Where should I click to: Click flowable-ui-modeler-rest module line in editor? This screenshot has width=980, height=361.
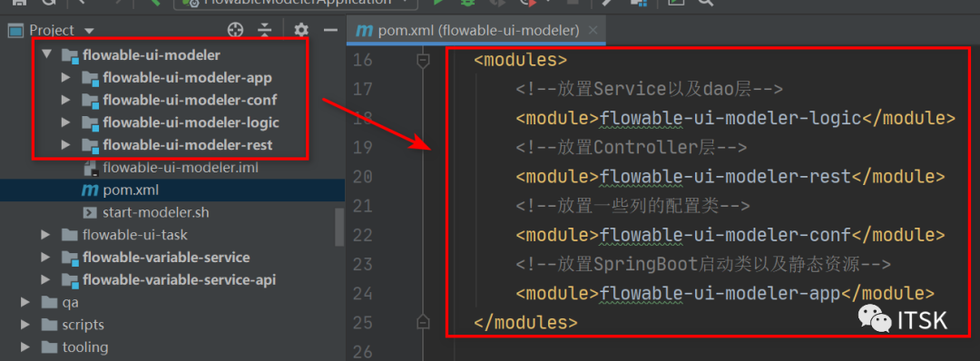click(730, 177)
